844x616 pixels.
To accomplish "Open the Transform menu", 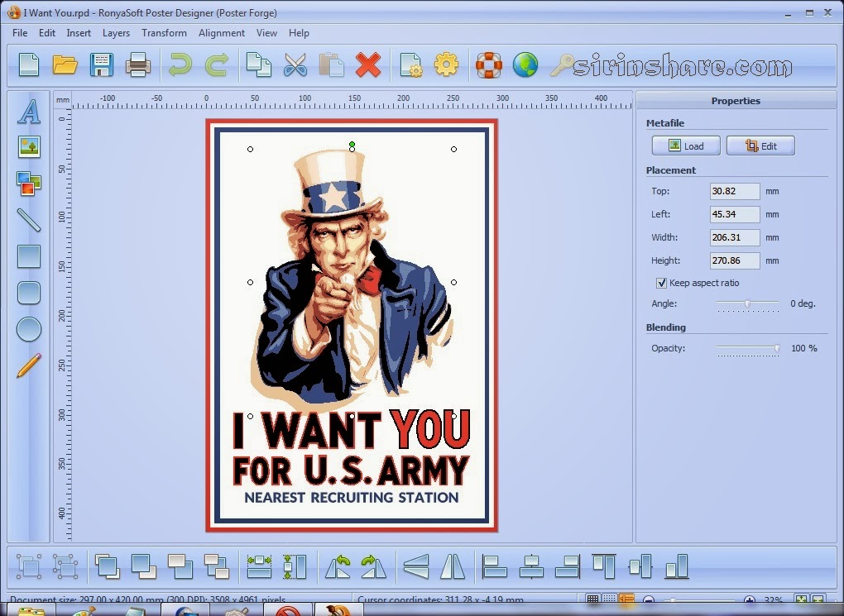I will pos(164,33).
